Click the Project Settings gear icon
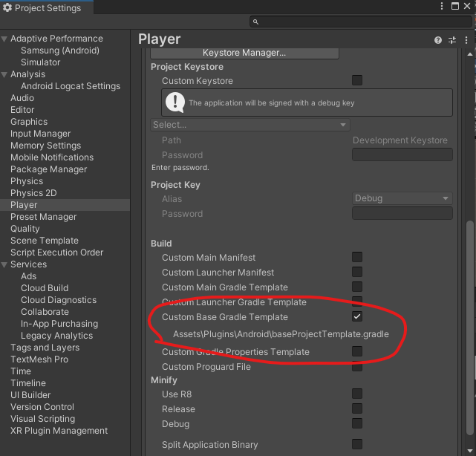 pos(7,7)
